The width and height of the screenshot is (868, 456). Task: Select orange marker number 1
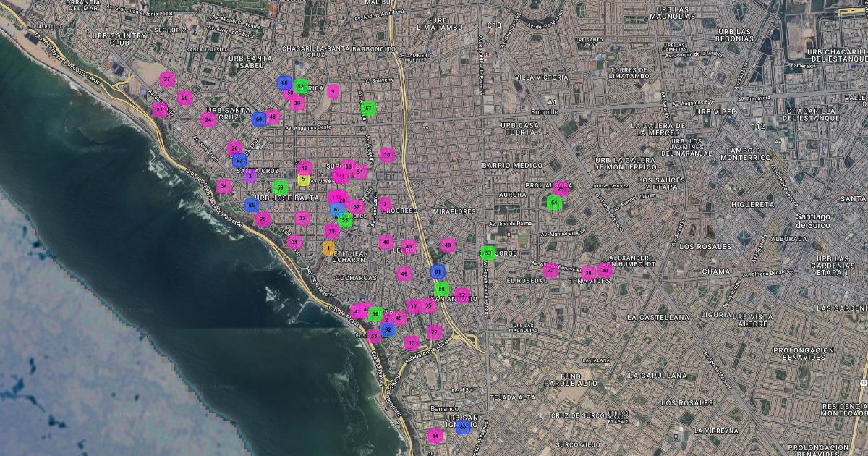click(x=329, y=248)
